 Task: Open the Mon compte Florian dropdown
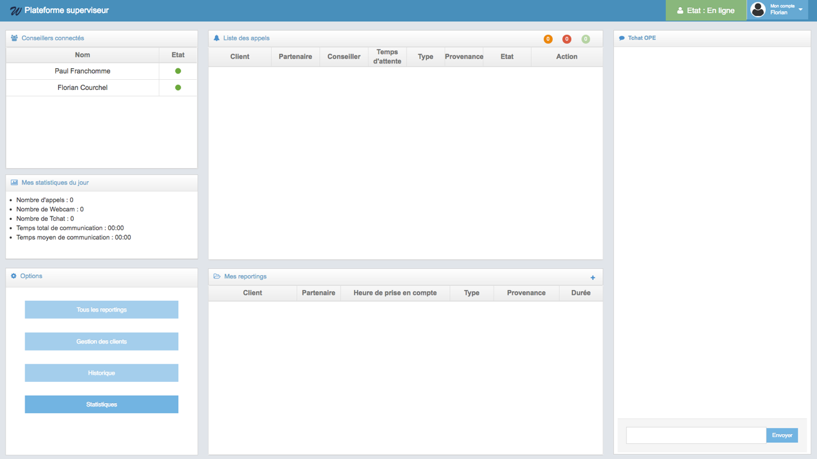[x=786, y=10]
